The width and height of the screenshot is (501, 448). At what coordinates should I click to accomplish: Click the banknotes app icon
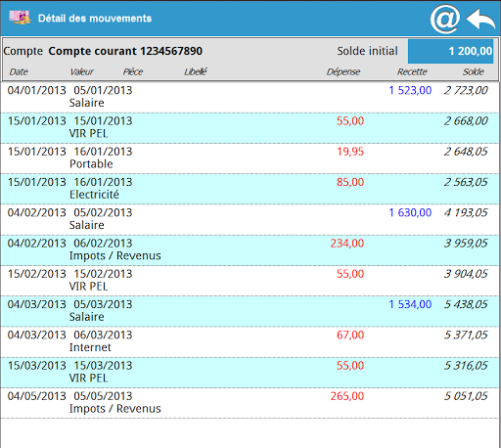[x=20, y=18]
